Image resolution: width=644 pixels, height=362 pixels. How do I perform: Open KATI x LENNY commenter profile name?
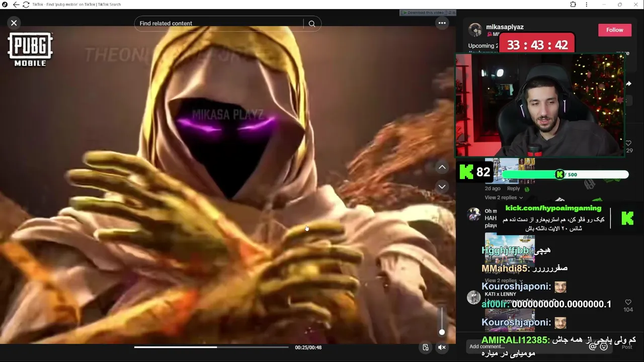coord(501,294)
